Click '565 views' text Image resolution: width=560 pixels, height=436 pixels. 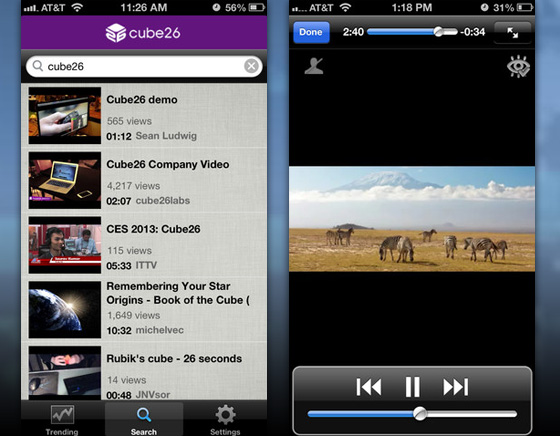pyautogui.click(x=129, y=121)
